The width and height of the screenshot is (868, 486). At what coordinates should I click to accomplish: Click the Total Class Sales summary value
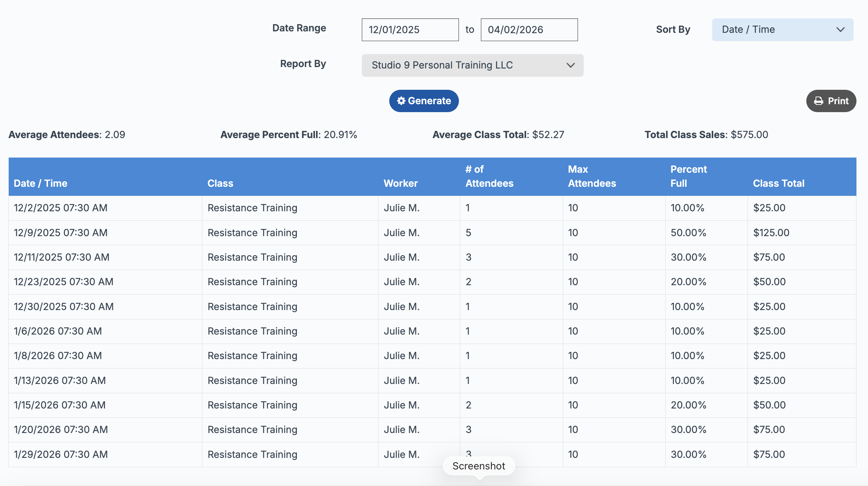pos(749,134)
